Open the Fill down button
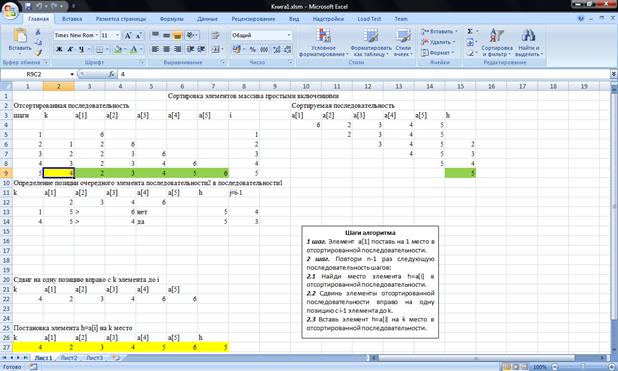 (x=471, y=42)
